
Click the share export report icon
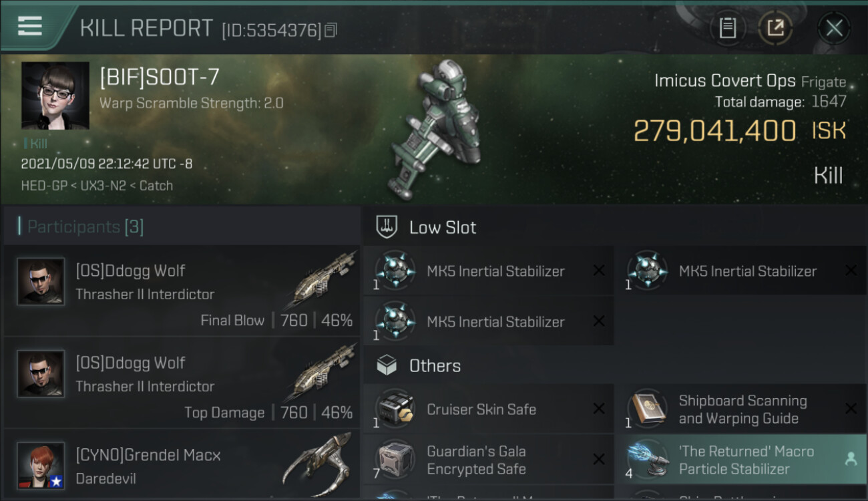coord(775,28)
